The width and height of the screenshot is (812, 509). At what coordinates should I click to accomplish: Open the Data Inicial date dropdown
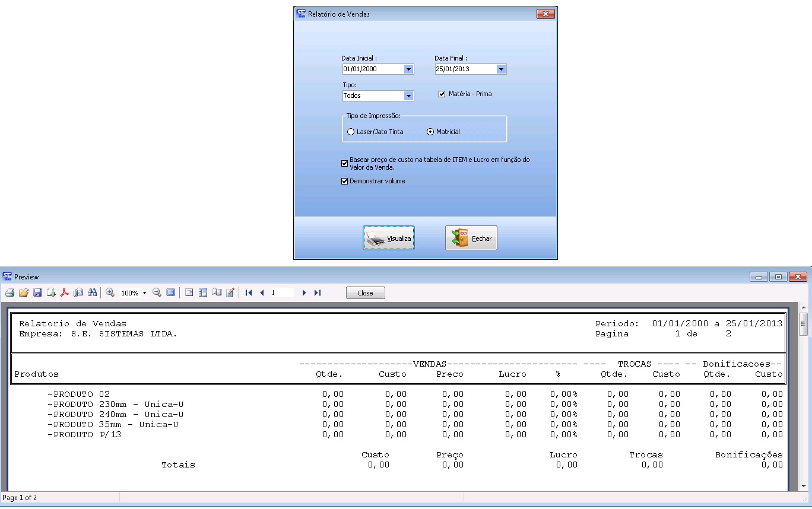(408, 69)
